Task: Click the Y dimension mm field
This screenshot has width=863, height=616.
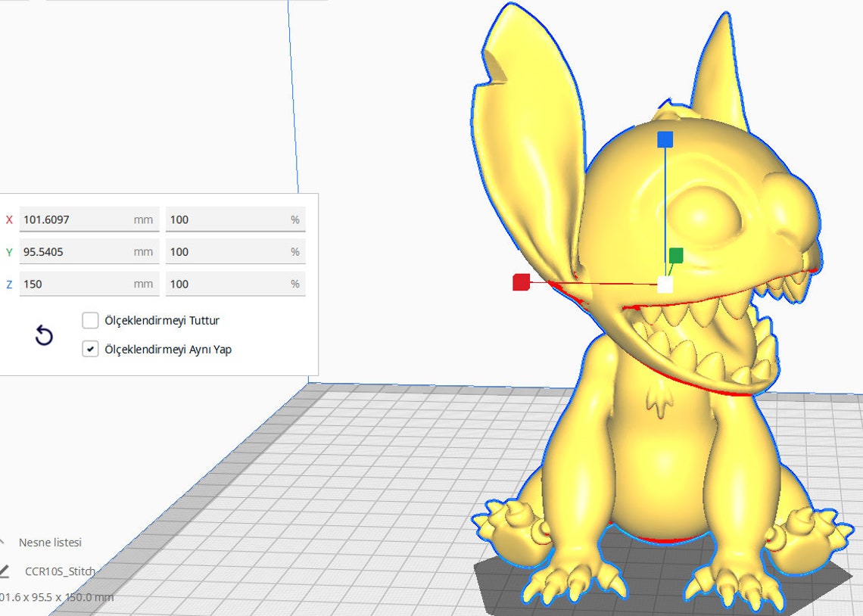Action: [89, 251]
